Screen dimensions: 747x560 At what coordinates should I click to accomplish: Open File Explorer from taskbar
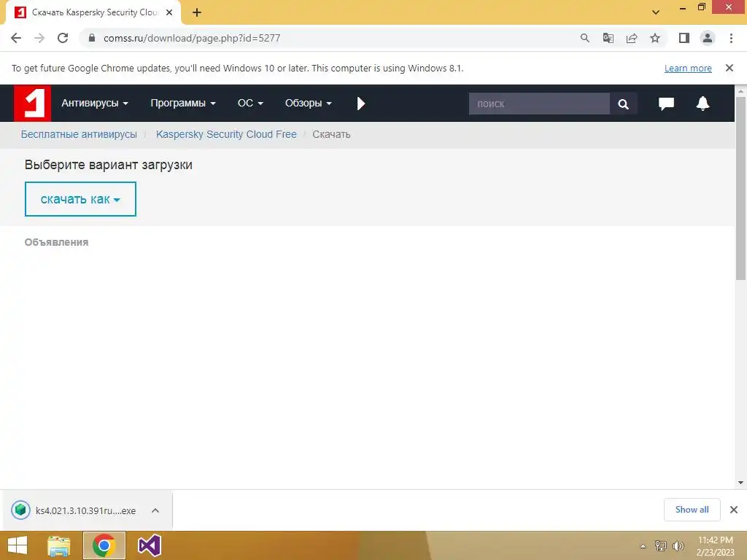click(x=58, y=545)
